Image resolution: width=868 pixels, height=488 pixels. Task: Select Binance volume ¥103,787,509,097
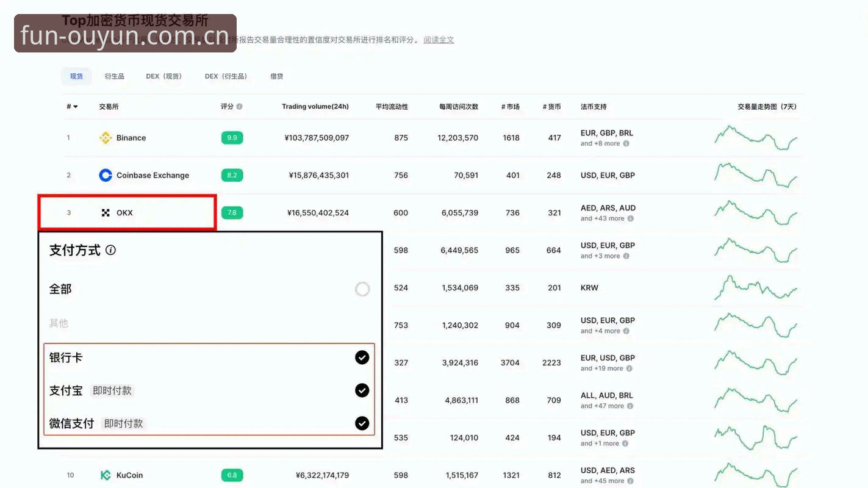tap(317, 138)
